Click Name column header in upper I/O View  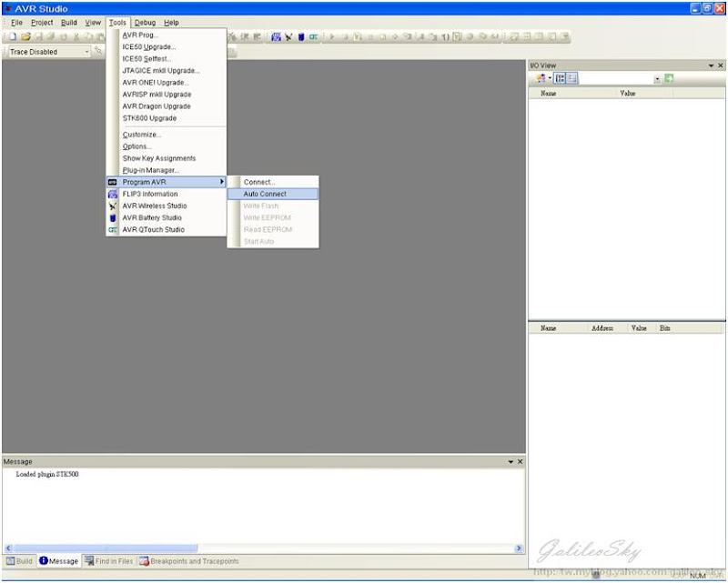point(572,94)
